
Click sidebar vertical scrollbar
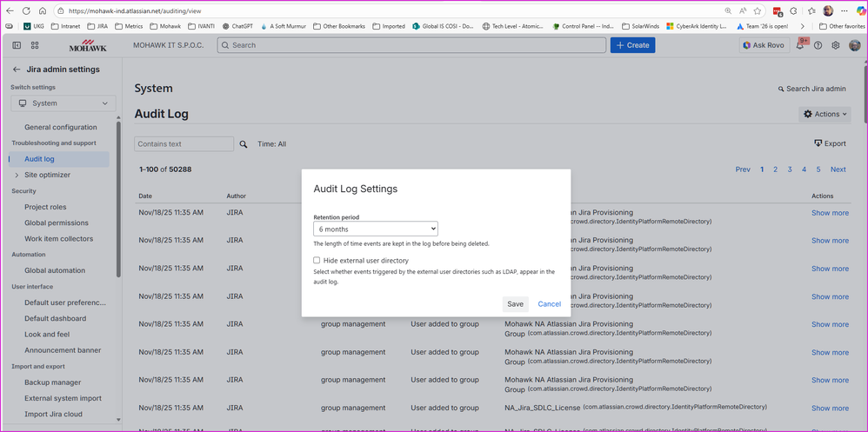tap(118, 199)
